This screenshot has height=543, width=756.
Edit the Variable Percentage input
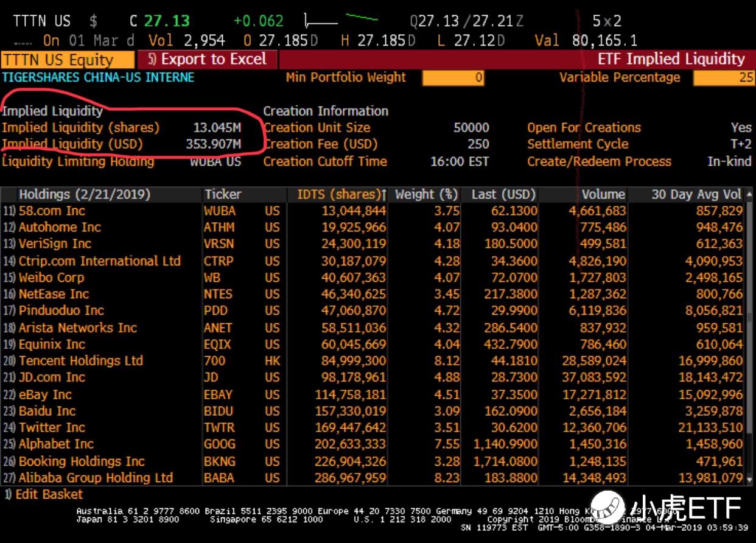[x=724, y=77]
